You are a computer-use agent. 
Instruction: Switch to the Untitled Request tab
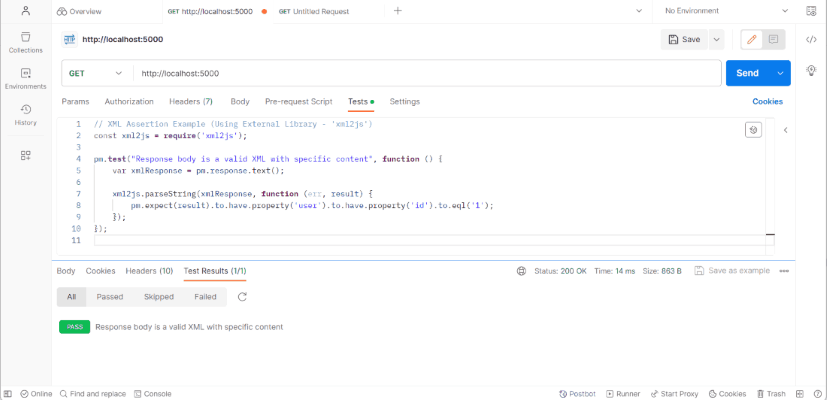coord(314,11)
